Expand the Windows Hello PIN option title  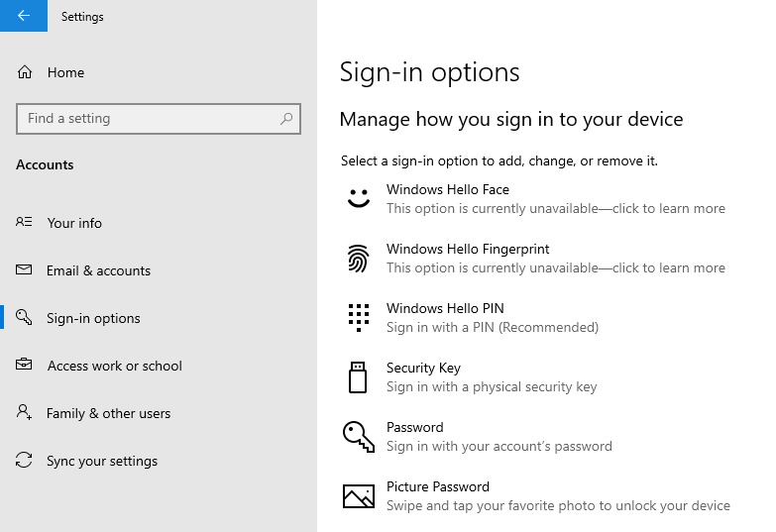click(x=445, y=308)
